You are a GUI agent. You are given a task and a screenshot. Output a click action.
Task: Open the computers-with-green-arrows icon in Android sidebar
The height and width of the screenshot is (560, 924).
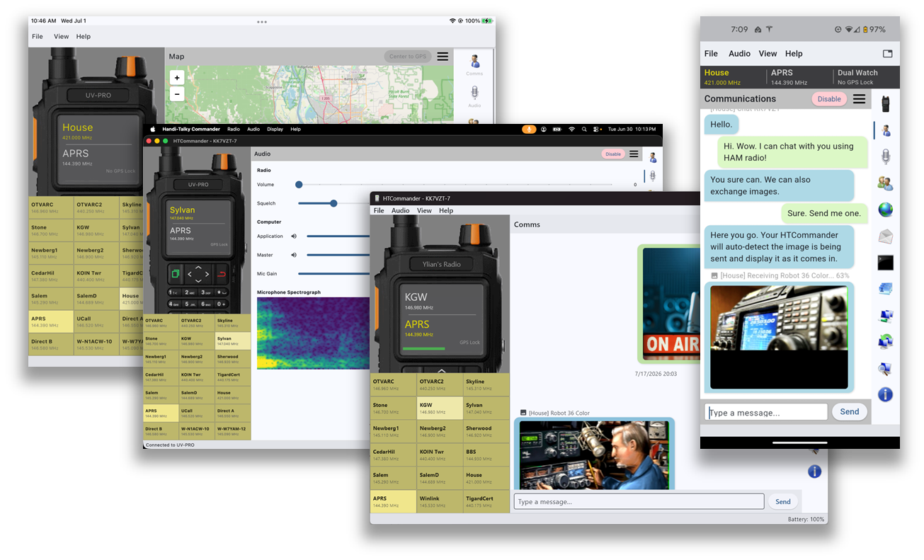[885, 342]
